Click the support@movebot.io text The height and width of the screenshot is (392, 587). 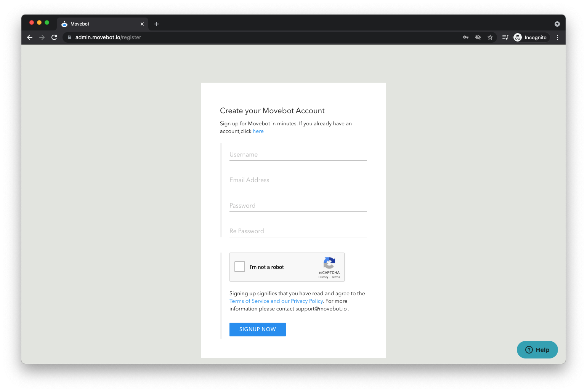click(x=321, y=309)
